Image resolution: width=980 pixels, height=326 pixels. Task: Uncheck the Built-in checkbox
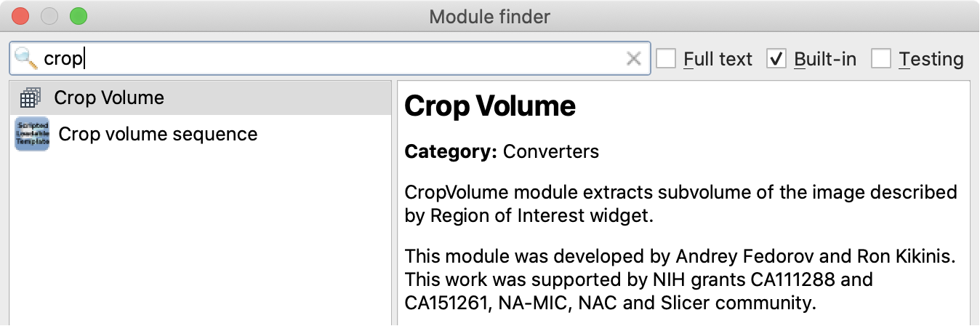[x=776, y=59]
